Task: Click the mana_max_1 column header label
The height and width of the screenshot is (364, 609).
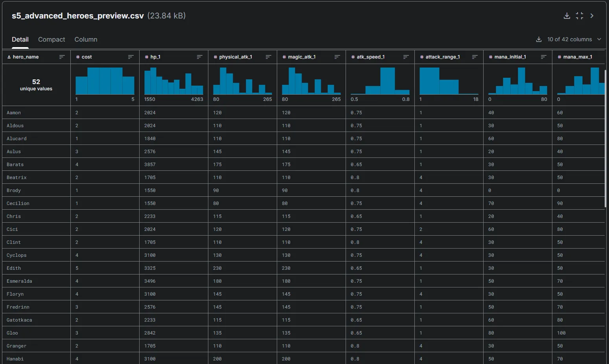Action: [x=578, y=57]
